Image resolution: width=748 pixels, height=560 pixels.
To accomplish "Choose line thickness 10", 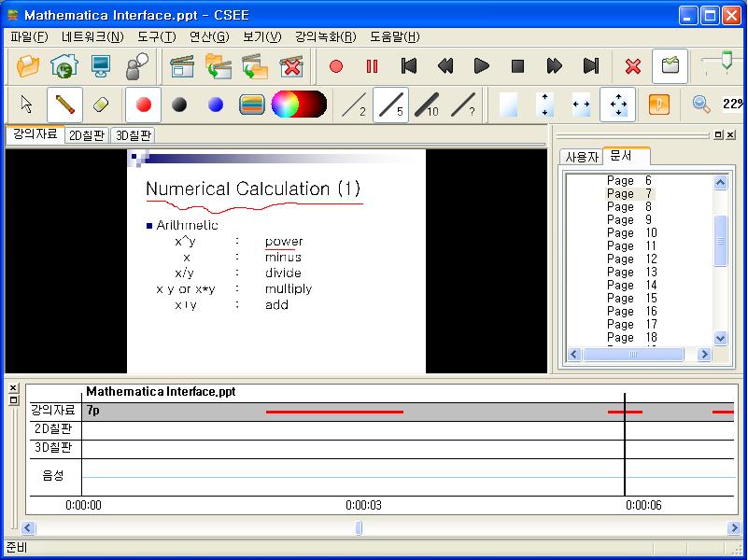I will (427, 105).
